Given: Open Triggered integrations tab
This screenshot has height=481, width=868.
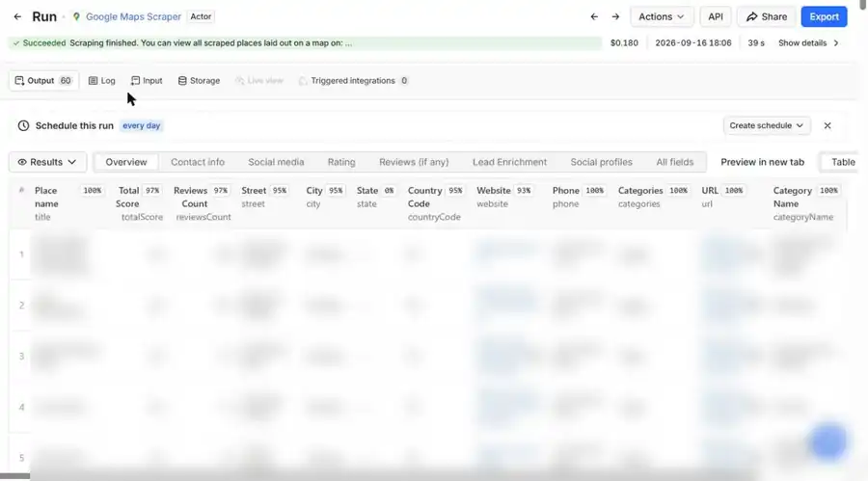Looking at the screenshot, I should click(353, 80).
